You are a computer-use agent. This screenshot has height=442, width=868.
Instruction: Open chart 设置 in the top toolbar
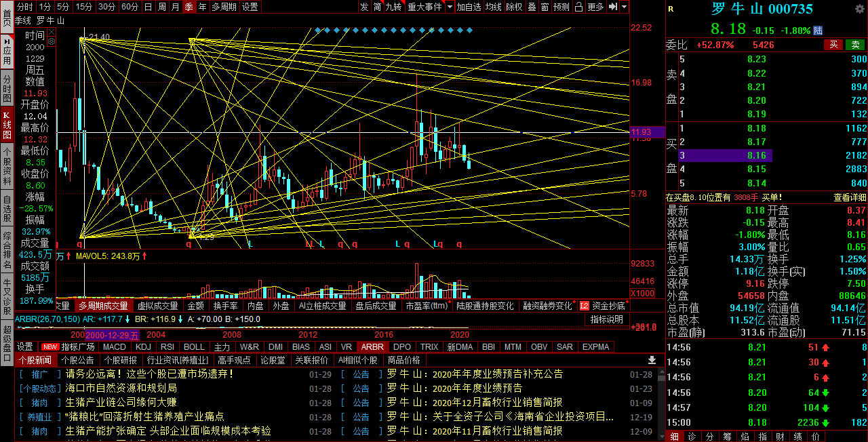coord(250,7)
